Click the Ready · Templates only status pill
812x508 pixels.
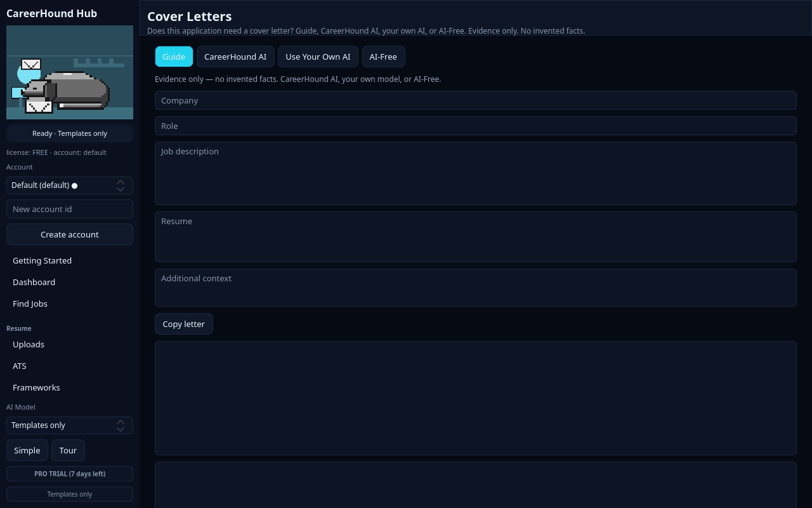tap(70, 133)
